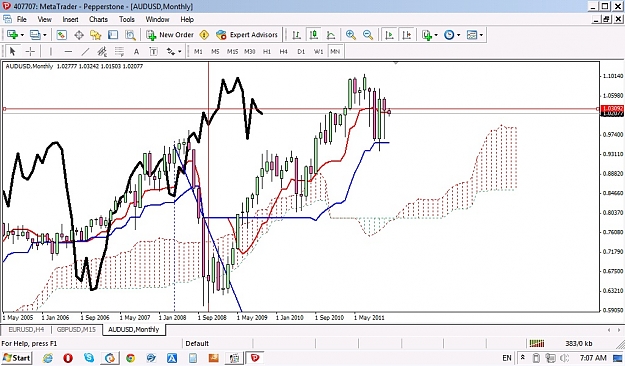Open the Tools menu

click(x=126, y=19)
